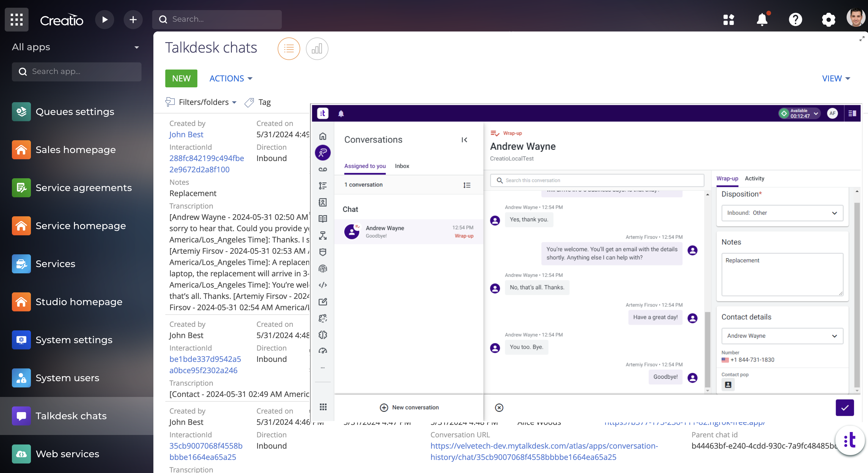Viewport: 868px width, 473px height.
Task: Switch to analytics chart view icon
Action: [x=317, y=49]
